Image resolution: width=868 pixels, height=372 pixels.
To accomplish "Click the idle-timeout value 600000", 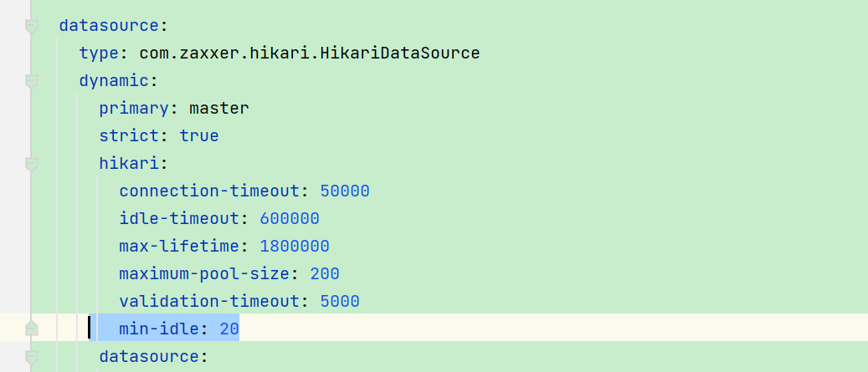I will pyautogui.click(x=290, y=219).
